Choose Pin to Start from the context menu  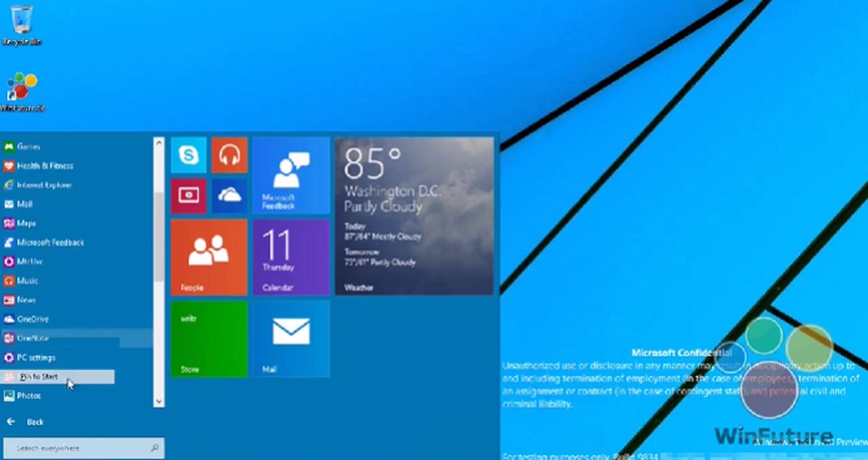coord(57,377)
